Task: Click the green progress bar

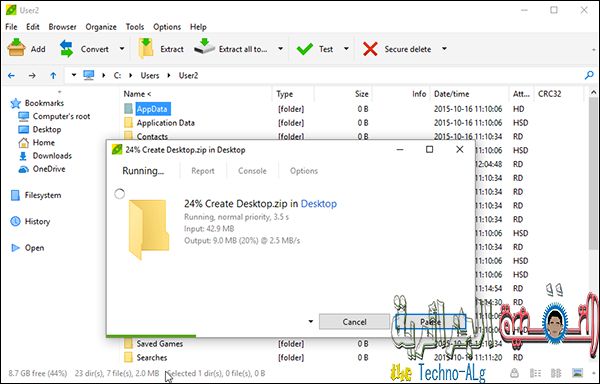Action: click(x=151, y=336)
